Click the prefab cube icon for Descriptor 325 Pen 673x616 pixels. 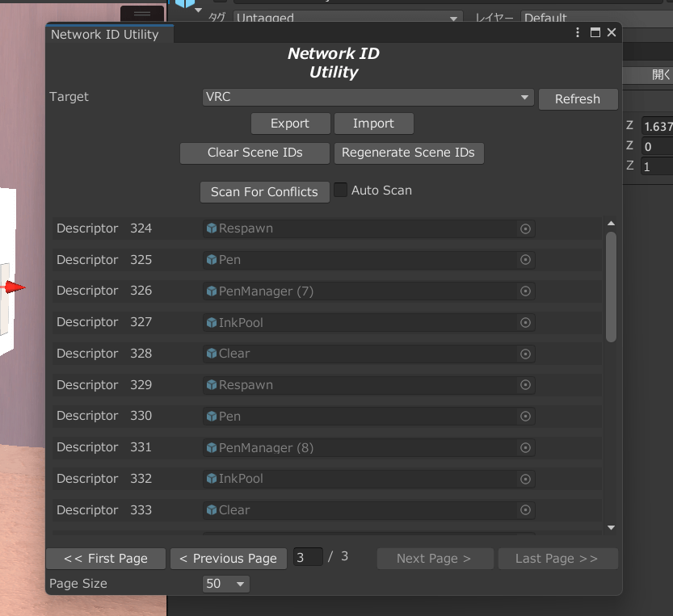[212, 261]
